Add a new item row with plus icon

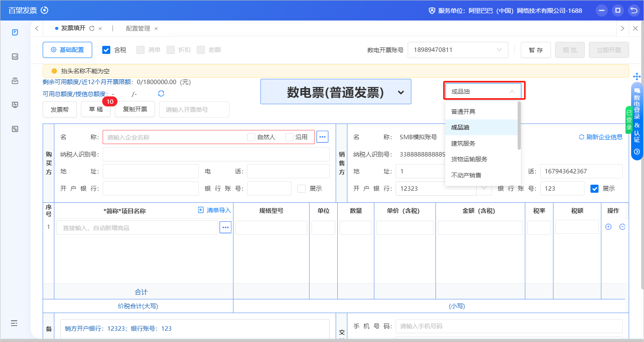(x=608, y=227)
